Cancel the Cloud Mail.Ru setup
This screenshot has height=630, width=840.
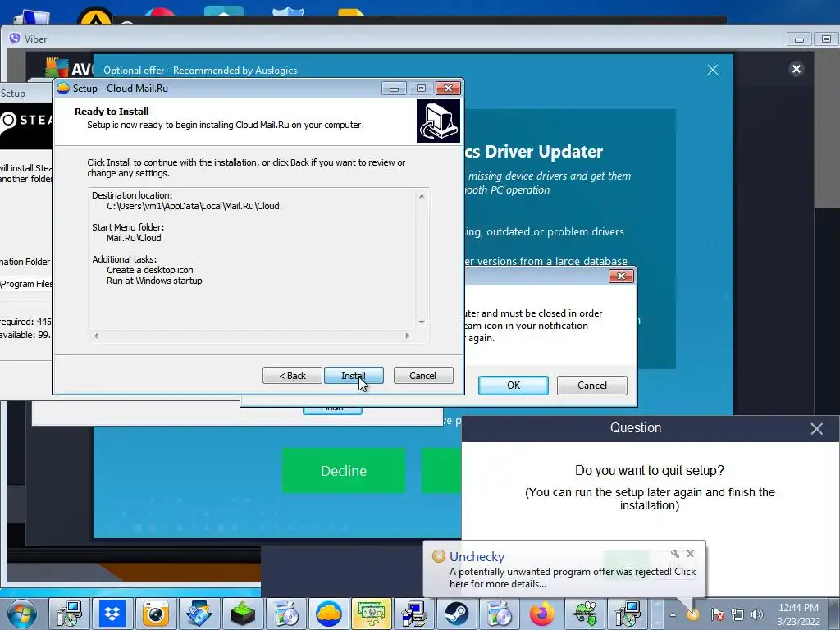click(423, 376)
